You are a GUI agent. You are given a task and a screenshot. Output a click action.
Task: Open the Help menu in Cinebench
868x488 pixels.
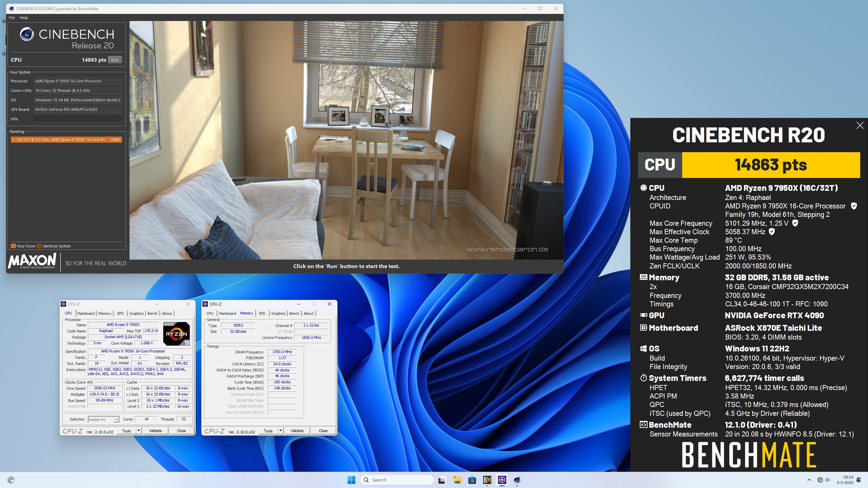[x=24, y=18]
